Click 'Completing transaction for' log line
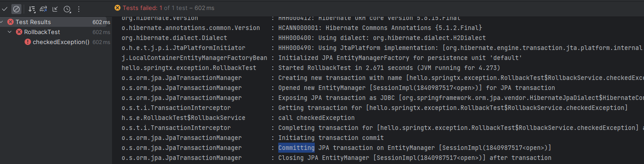This screenshot has height=164, width=644. point(461,128)
